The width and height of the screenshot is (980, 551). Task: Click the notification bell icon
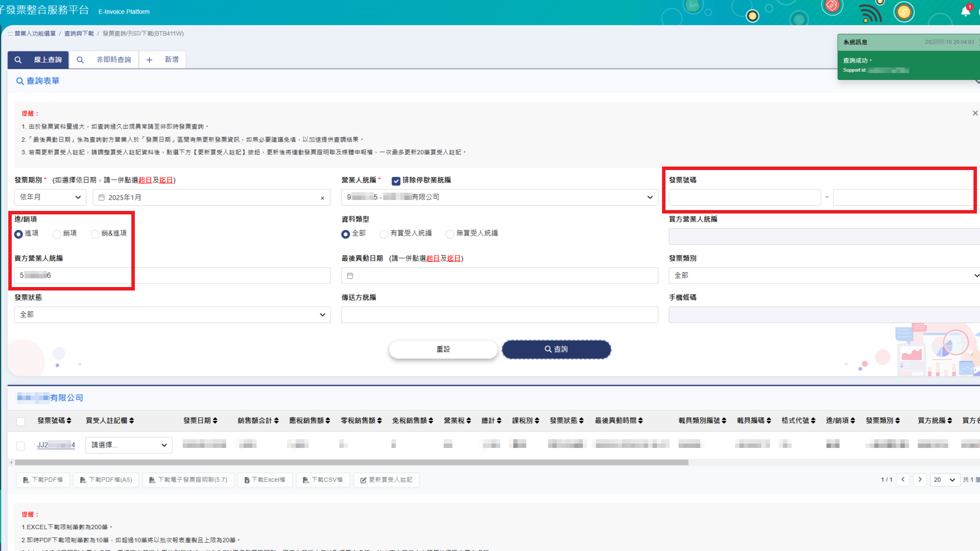[x=965, y=12]
